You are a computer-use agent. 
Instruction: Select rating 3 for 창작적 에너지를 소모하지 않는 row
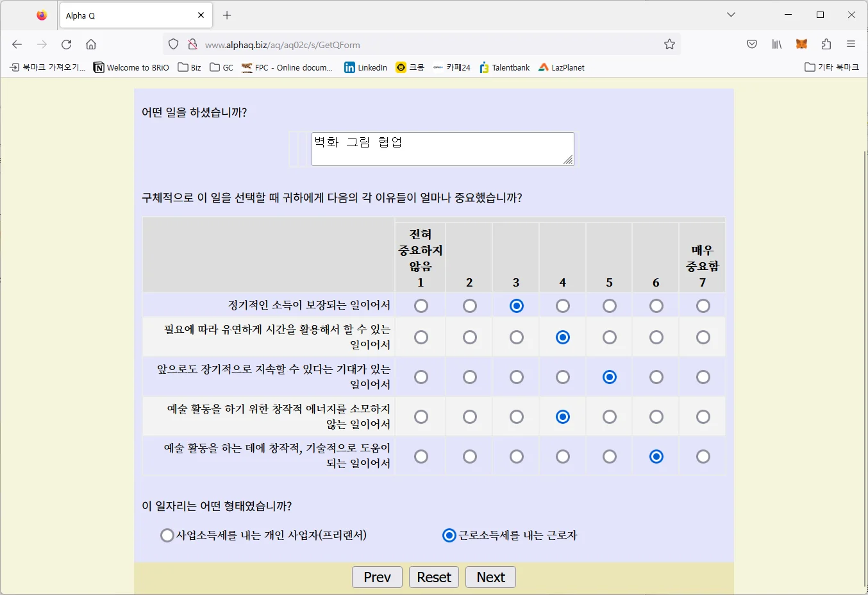click(x=517, y=417)
